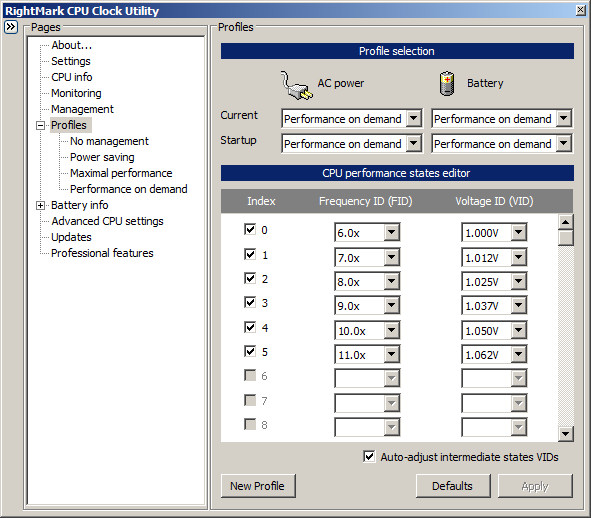Screen dimensions: 591x518
Task: Click the double-arrow collapse pages icon
Action: coord(11,27)
